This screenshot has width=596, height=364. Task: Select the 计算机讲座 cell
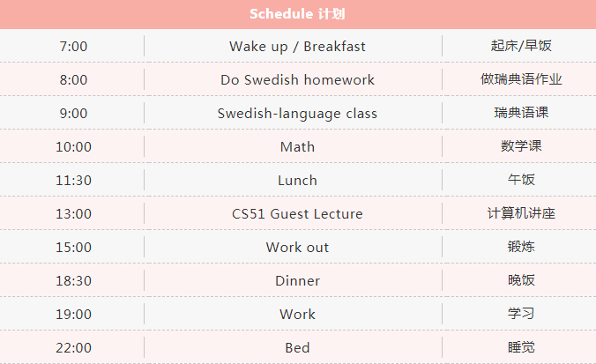521,214
